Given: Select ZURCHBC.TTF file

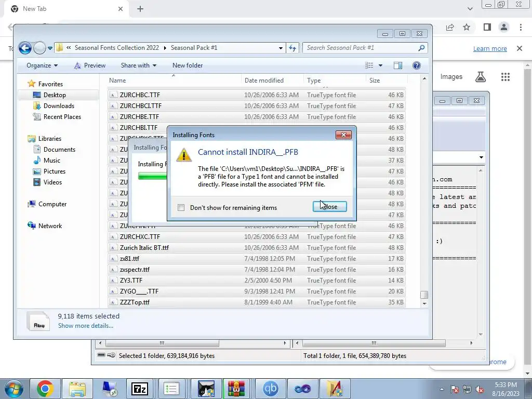Looking at the screenshot, I should (x=257, y=95).
